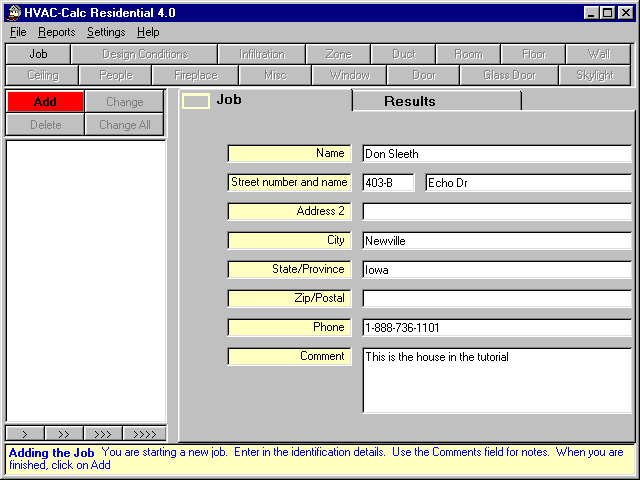Click the street number field 403-B
Image resolution: width=640 pixels, height=480 pixels.
click(x=388, y=183)
